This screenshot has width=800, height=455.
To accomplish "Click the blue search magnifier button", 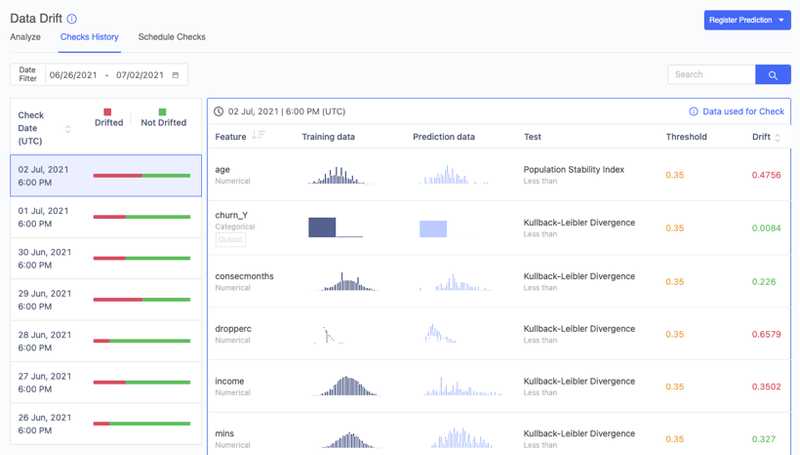I will 772,75.
